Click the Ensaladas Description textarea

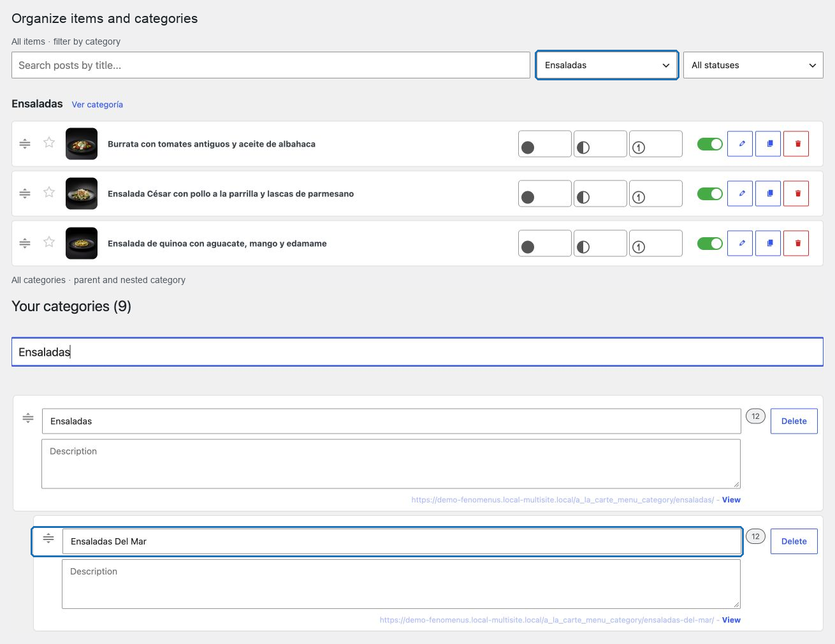[x=391, y=464]
